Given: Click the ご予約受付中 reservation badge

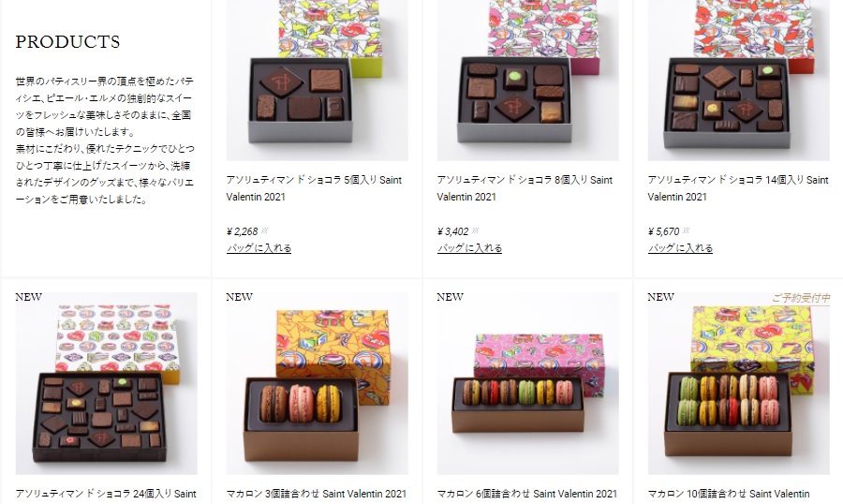Looking at the screenshot, I should click(x=801, y=298).
